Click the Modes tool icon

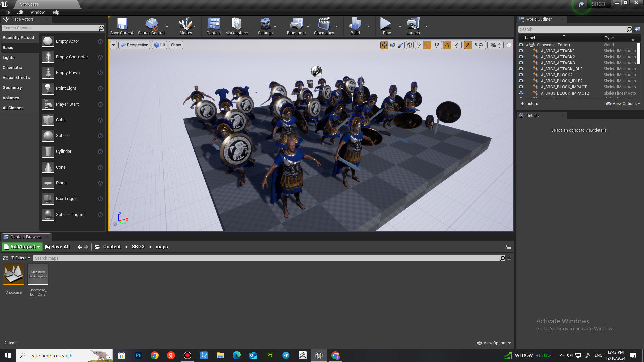185,26
